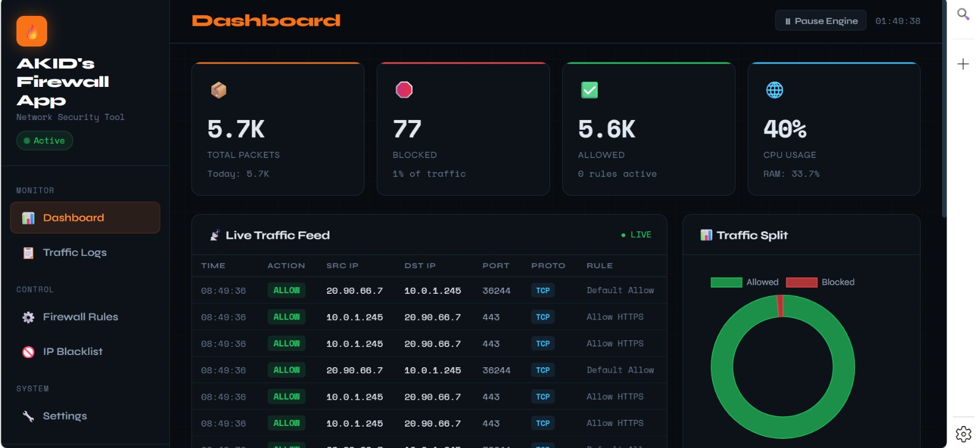Click the globe icon on CPU Usage card
This screenshot has width=980, height=448.
click(774, 90)
